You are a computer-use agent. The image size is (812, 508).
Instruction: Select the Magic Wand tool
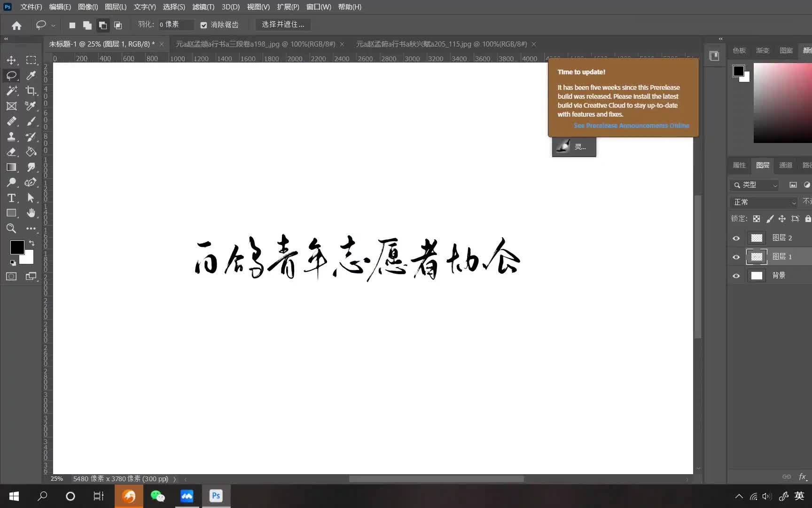tap(11, 91)
